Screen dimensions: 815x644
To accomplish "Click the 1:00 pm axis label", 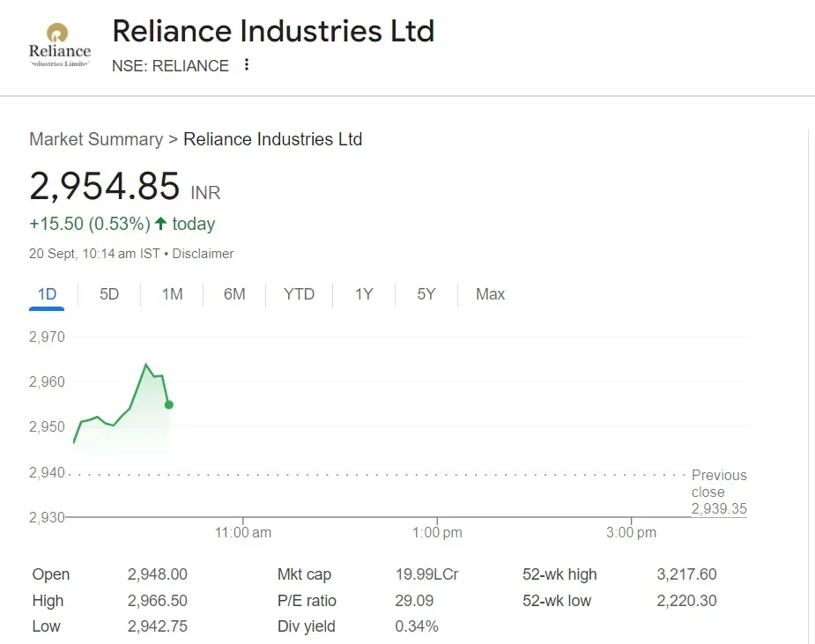I will click(x=437, y=532).
